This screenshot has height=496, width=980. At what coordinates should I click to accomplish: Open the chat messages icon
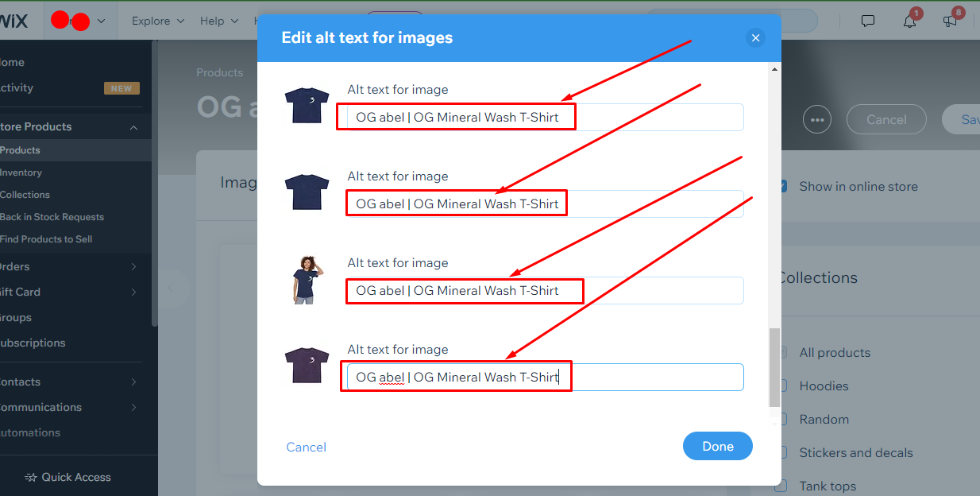868,21
